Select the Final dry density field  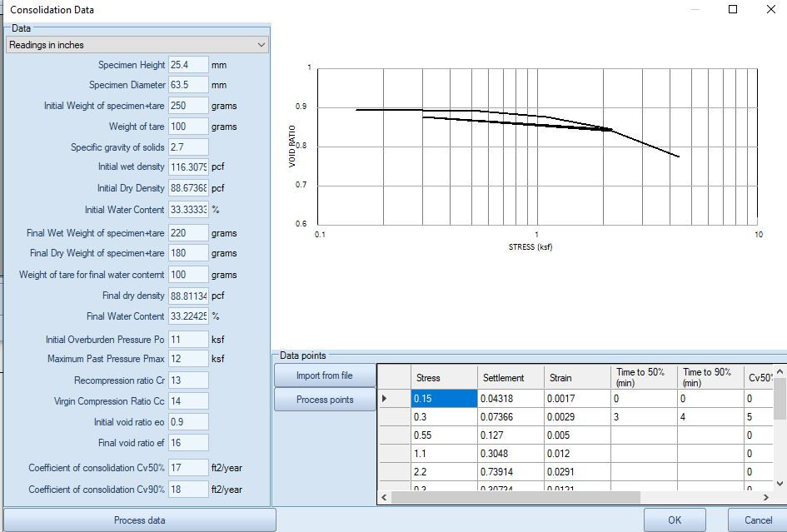point(188,296)
